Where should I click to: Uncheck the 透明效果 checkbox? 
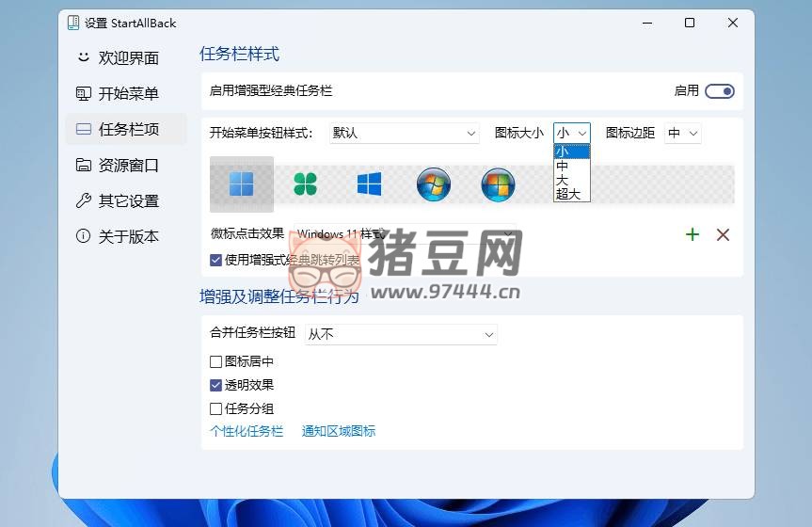[216, 385]
